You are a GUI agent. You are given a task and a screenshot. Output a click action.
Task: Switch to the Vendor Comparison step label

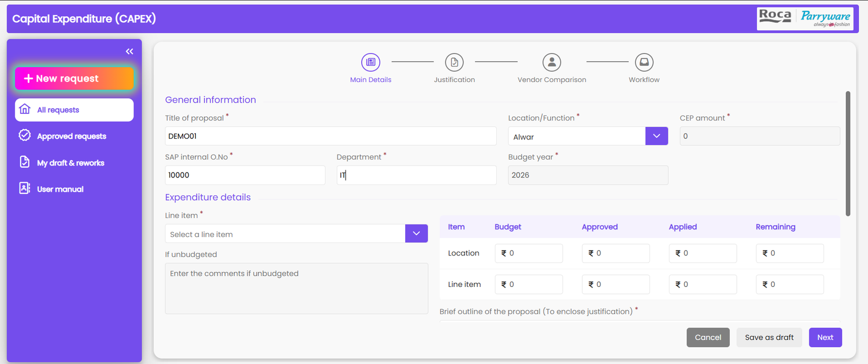552,80
